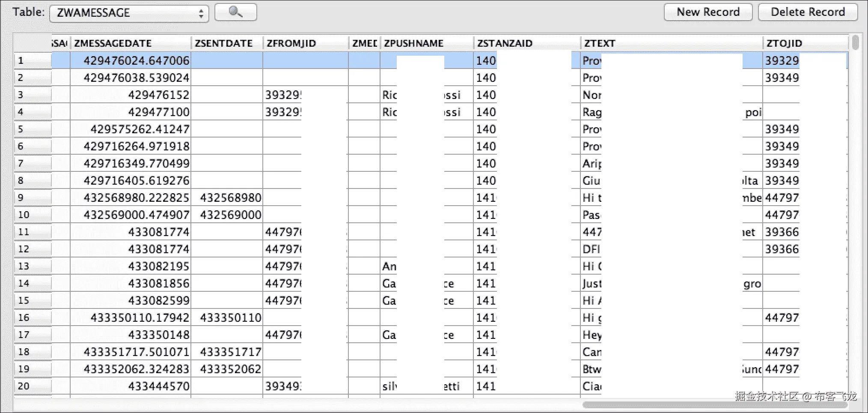
Task: Click the magnifying glass search button
Action: [x=235, y=12]
